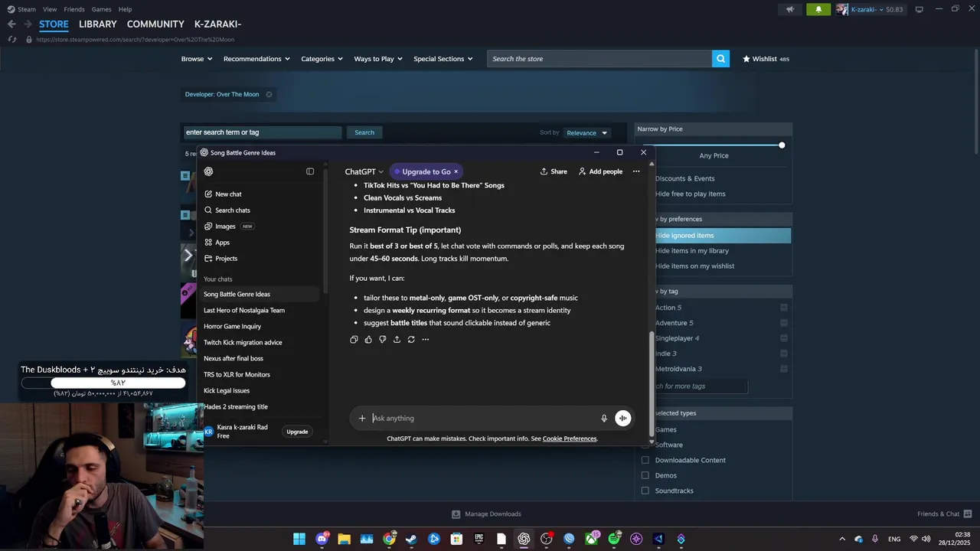Click the Steam store search magnifier button
The width and height of the screenshot is (980, 551).
[x=720, y=59]
